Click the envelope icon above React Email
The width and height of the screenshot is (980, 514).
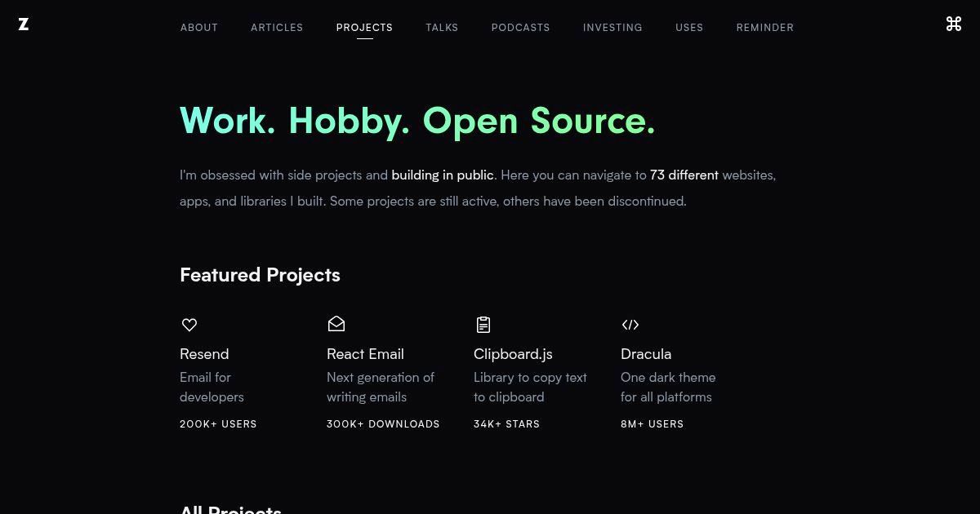tap(336, 324)
